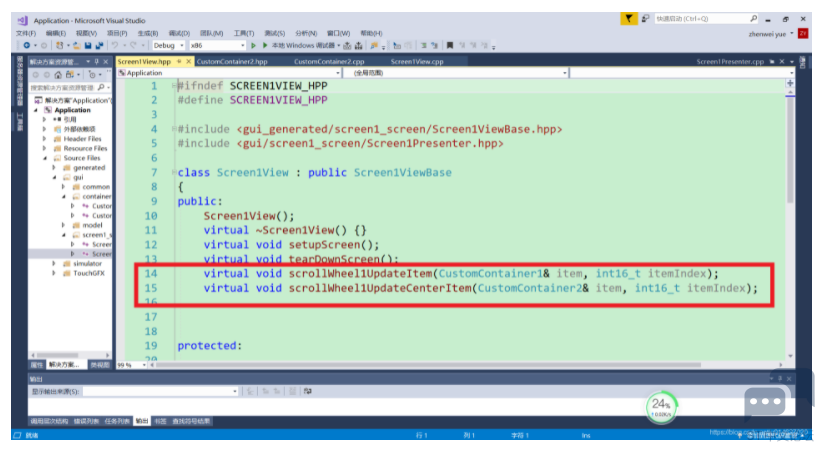Open the 调试(D) menu
The image size is (823, 451).
(182, 32)
